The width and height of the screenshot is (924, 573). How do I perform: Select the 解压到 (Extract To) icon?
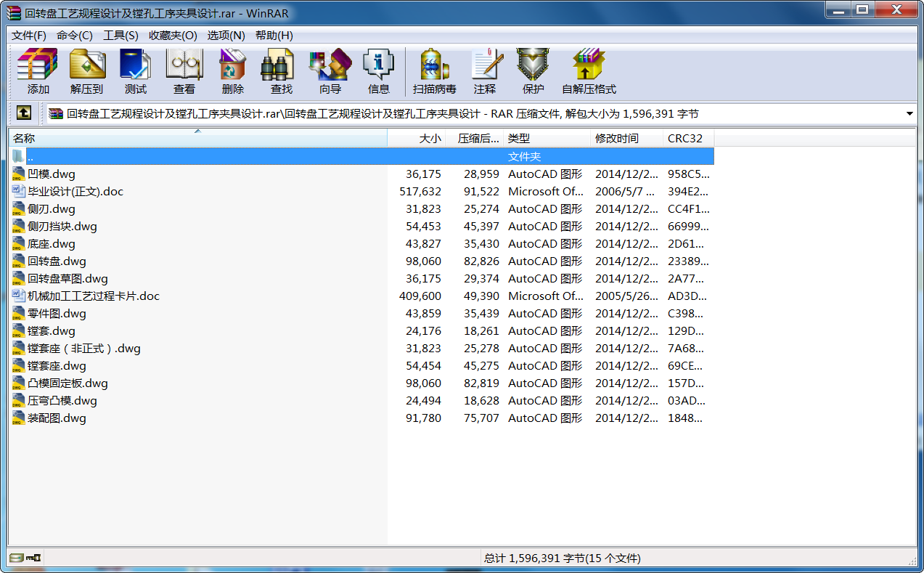[x=86, y=70]
